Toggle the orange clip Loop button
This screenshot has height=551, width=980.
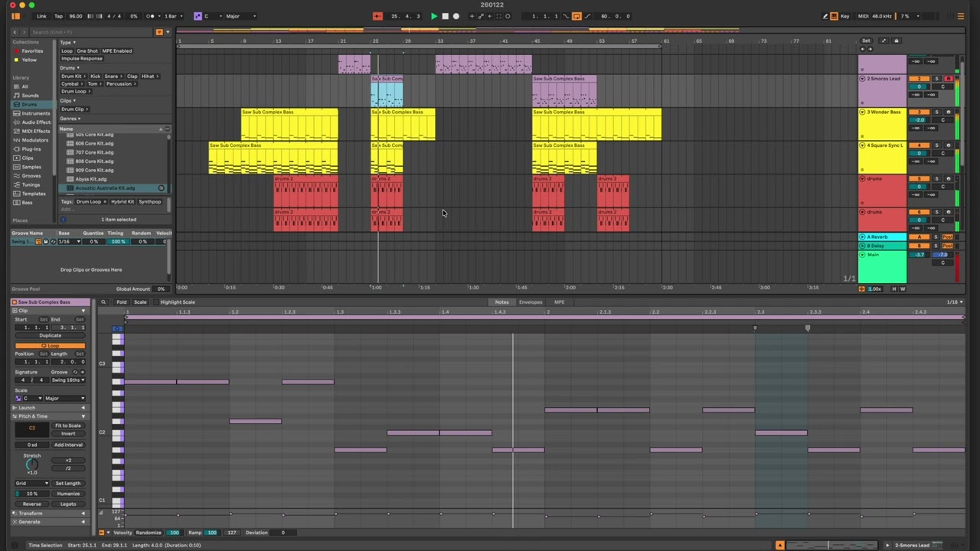(x=50, y=346)
